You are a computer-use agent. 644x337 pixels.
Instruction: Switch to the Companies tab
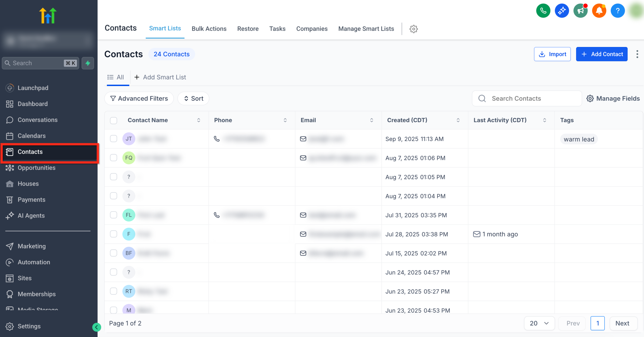coord(312,29)
